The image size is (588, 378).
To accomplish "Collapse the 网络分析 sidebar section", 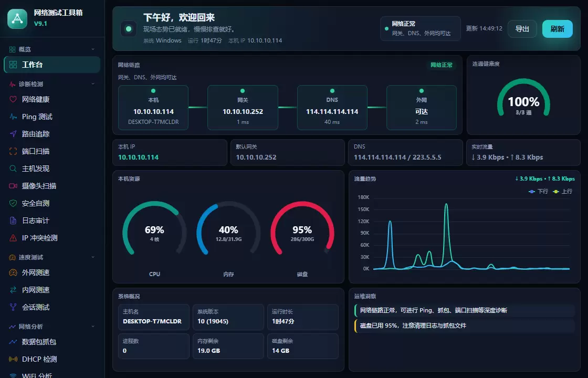I will click(93, 327).
